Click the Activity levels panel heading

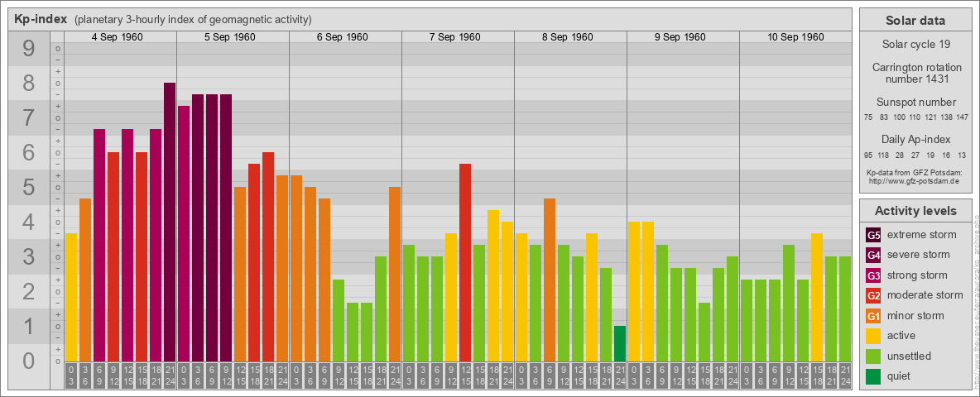click(x=915, y=211)
